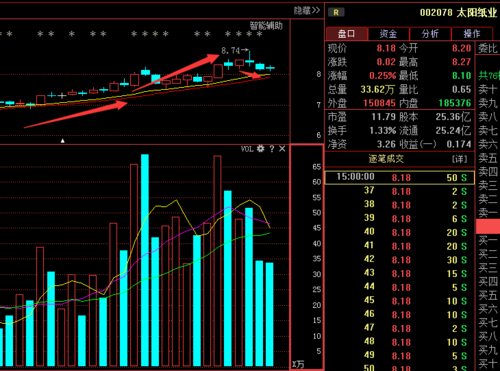Collapse side panel with 隐藏>> button
Viewport: 500px width, 371px height.
tap(307, 11)
